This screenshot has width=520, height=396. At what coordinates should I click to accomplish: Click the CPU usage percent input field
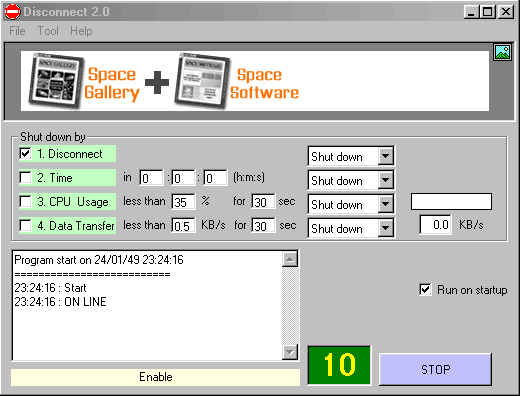coord(183,202)
